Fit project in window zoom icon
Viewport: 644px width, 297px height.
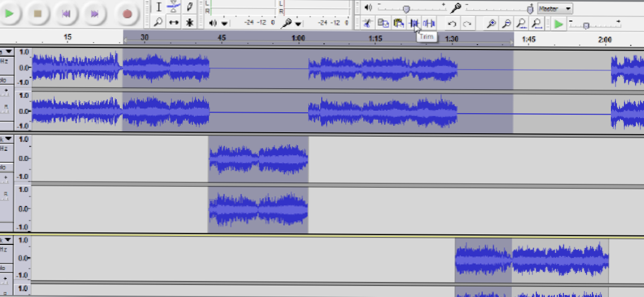coord(537,23)
